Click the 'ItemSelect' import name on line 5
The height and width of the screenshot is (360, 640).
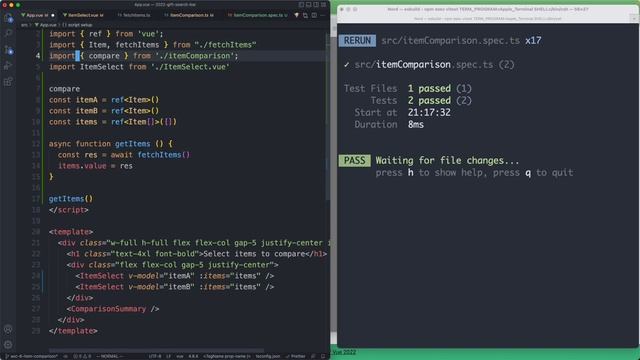tap(102, 67)
